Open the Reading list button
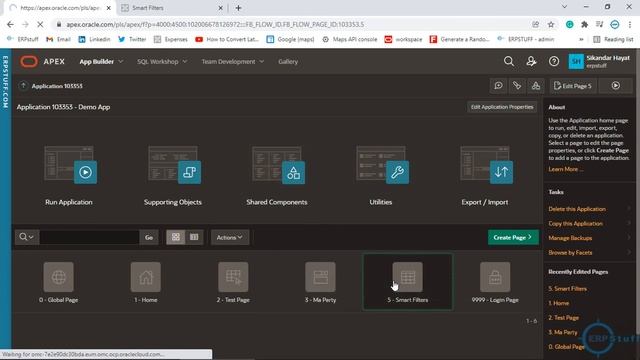 click(x=613, y=39)
